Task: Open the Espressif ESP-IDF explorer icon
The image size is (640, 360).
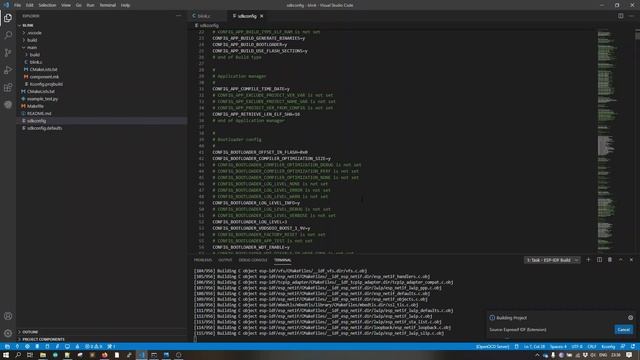Action: coord(8,105)
